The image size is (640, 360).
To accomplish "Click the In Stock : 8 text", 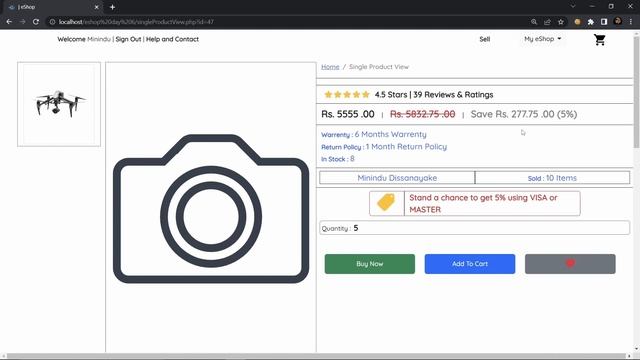I will click(x=338, y=159).
